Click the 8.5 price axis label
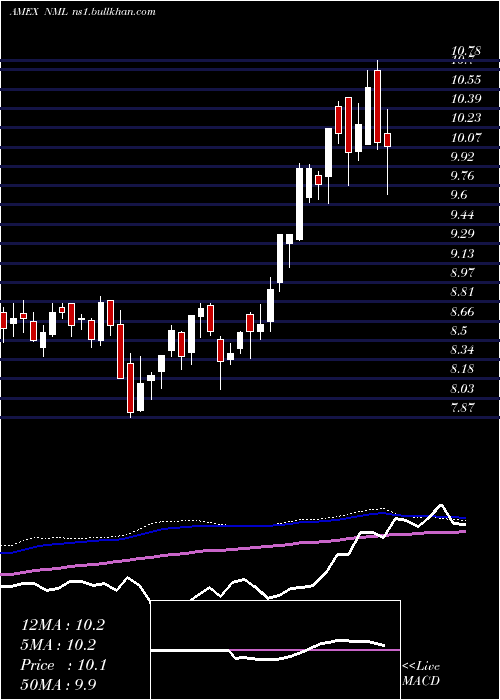 click(460, 330)
